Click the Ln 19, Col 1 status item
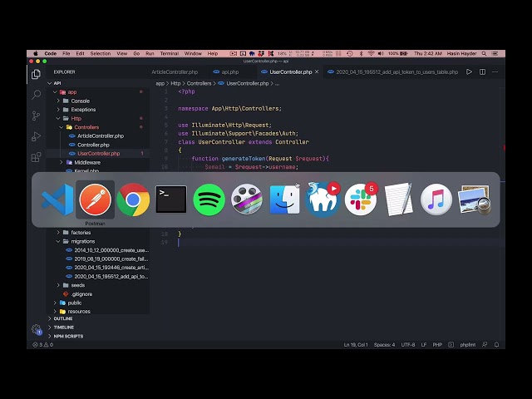Screen dimensions: 532x399 pos(356,345)
